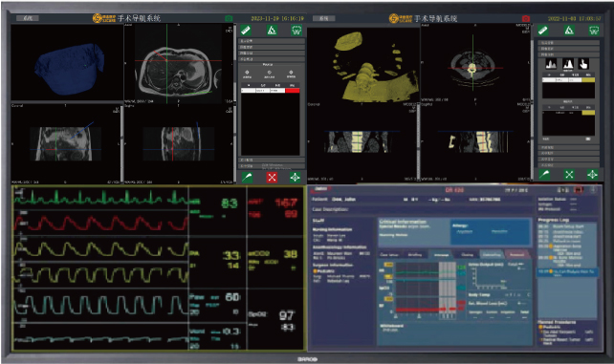The image size is (614, 364).
Task: Switch to the Closing tab in the OR panel
Action: [467, 254]
